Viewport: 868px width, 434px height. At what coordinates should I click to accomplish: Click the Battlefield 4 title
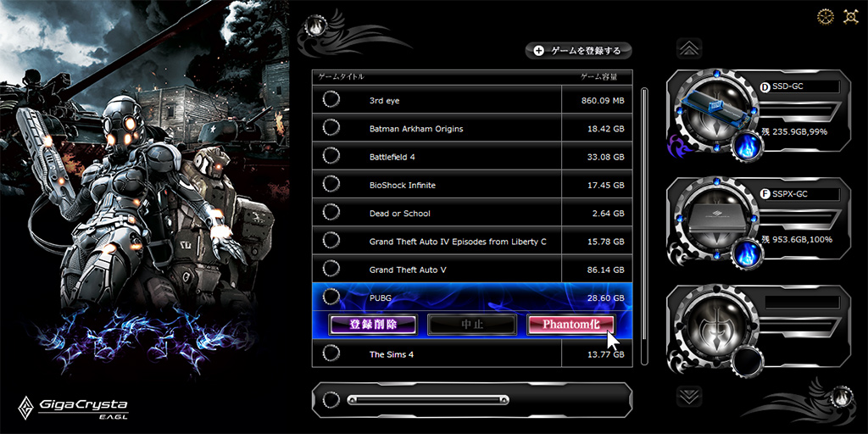pos(392,157)
